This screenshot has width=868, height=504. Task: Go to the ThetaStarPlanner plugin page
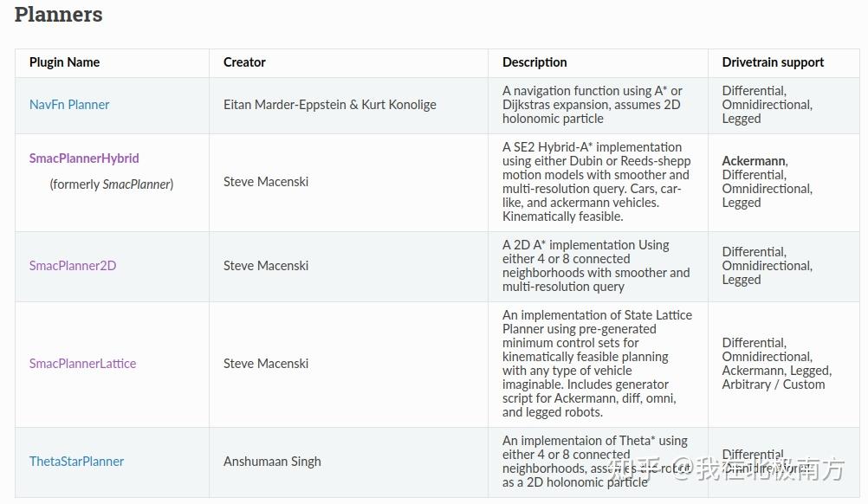[x=76, y=462]
